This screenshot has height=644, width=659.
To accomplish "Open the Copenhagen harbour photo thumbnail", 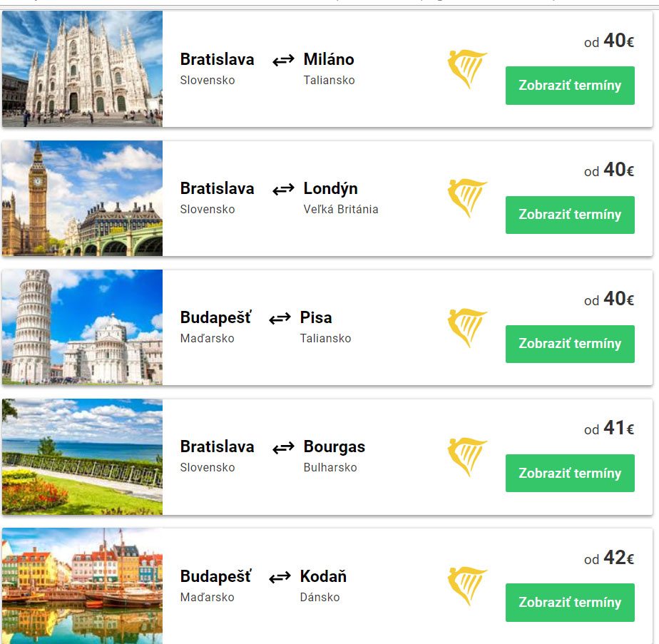I will (82, 586).
